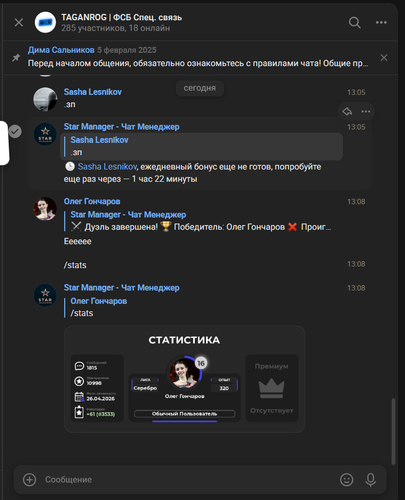Open Star Manager bot avatar at 13:05
Screen dimensions: 405x500
point(45,134)
